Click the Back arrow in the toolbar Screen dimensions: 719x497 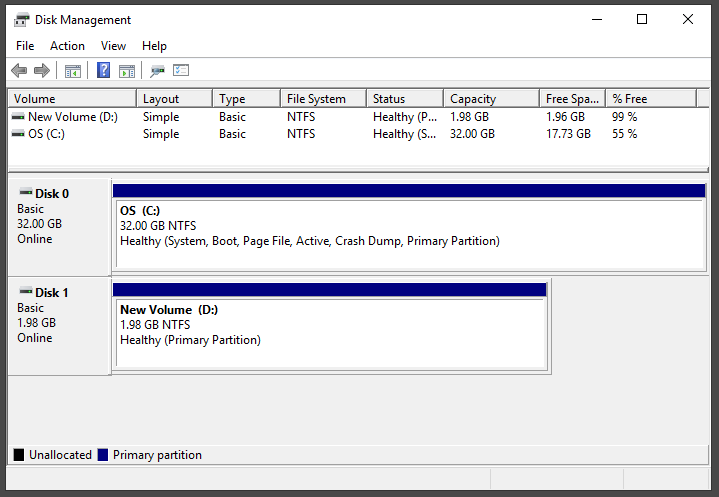click(19, 71)
